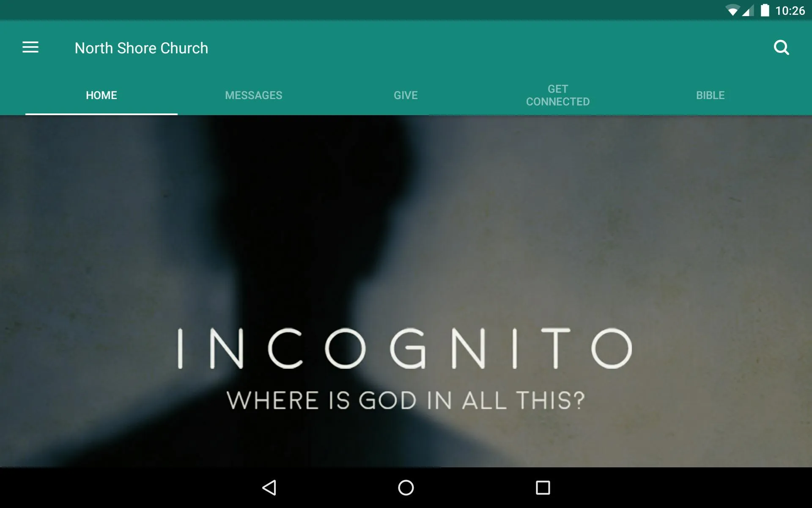
Task: Navigate to HOME tab
Action: (101, 95)
